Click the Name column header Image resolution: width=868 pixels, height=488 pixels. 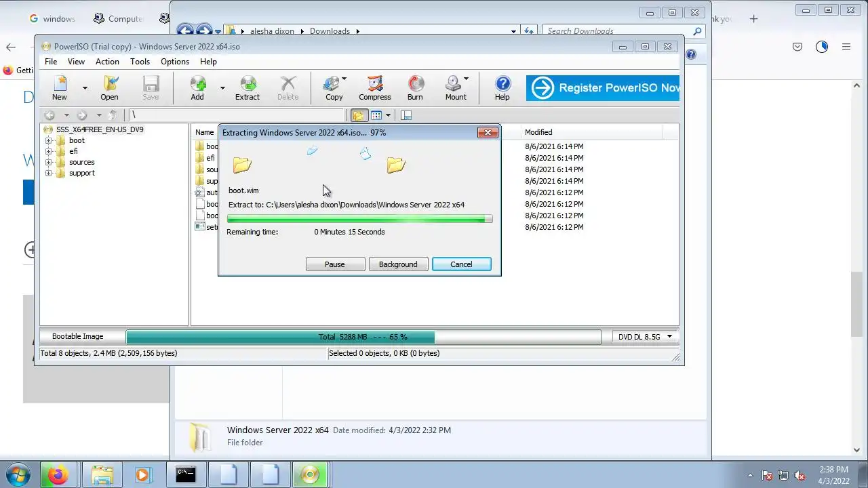tap(205, 132)
